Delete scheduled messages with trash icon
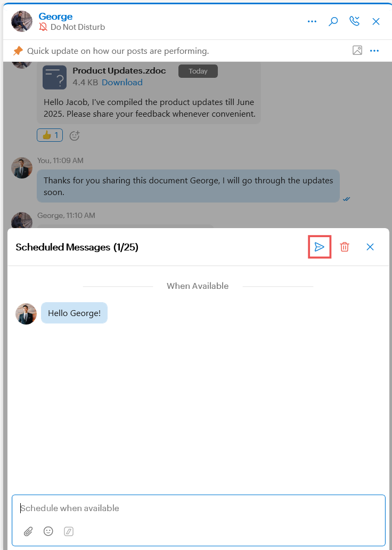 345,247
